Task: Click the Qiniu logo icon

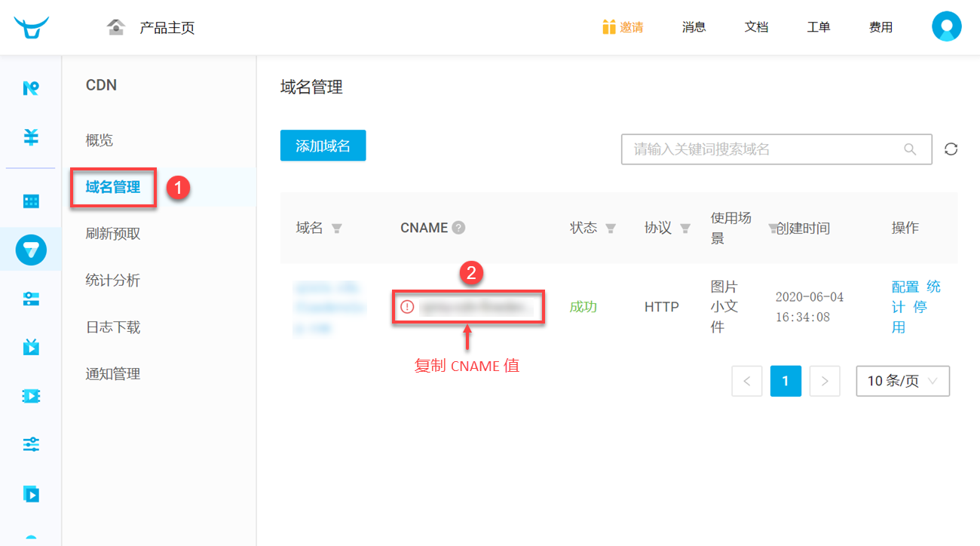Action: [31, 27]
